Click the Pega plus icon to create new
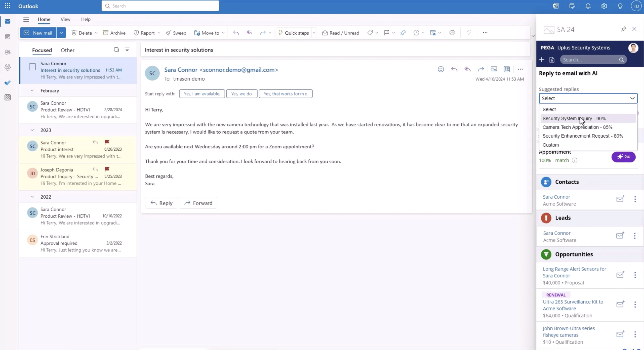The height and width of the screenshot is (350, 644). coord(542,60)
